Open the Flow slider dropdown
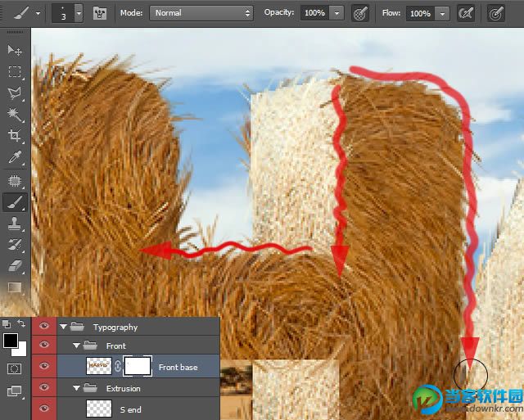The width and height of the screenshot is (524, 420). pos(442,14)
